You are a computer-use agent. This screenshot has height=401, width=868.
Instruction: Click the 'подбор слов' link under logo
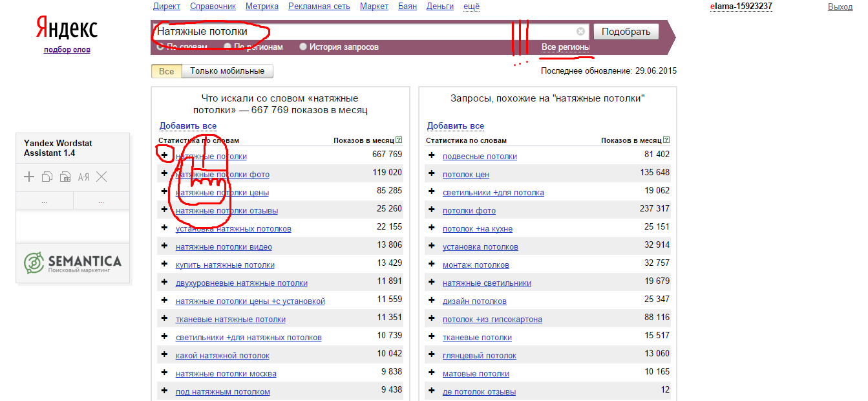67,50
